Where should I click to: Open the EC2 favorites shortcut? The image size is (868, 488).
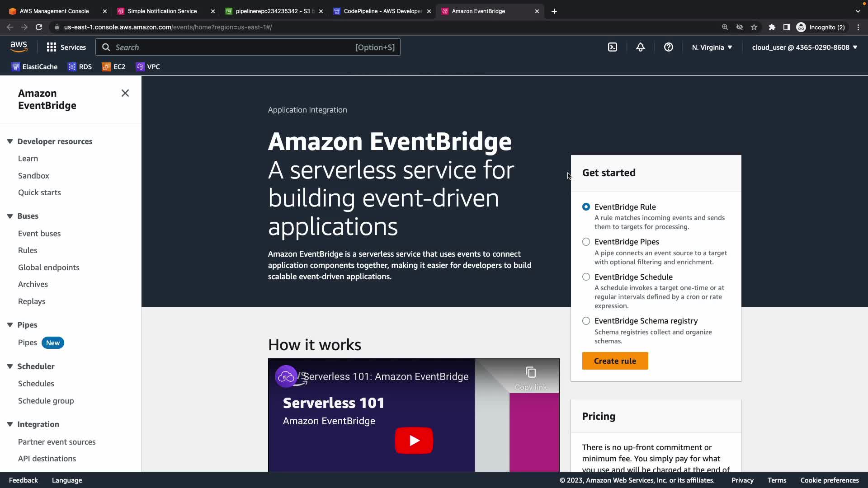(113, 66)
